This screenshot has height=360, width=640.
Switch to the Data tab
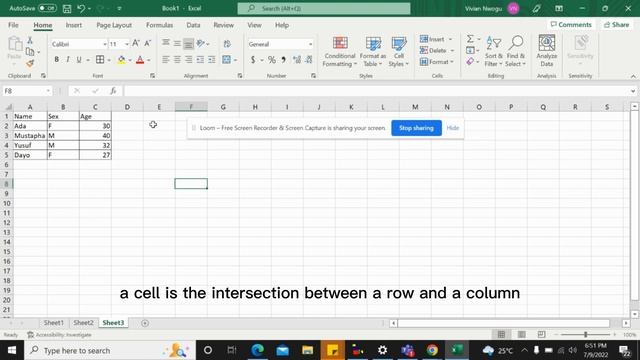pos(193,25)
